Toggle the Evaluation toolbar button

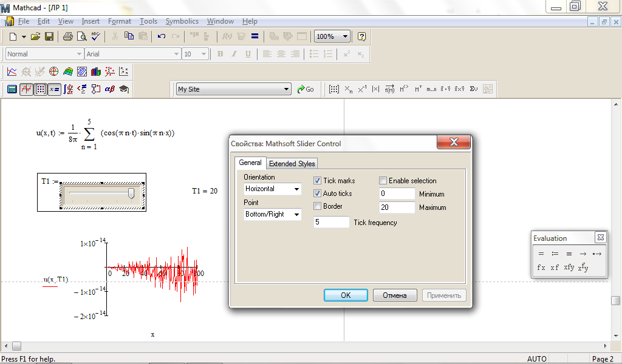[x=54, y=89]
